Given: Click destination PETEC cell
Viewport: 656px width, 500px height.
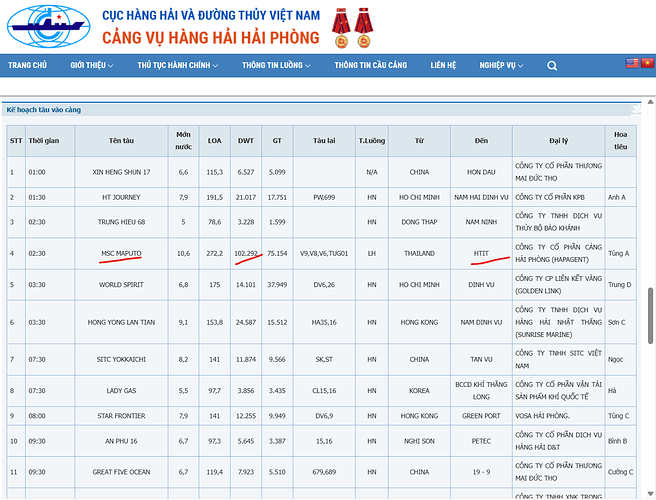Looking at the screenshot, I should pos(481,441).
